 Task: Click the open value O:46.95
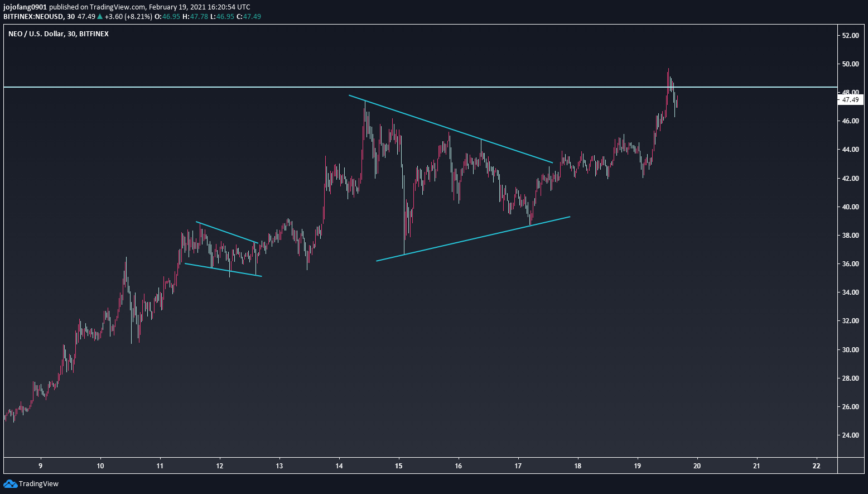tap(167, 16)
